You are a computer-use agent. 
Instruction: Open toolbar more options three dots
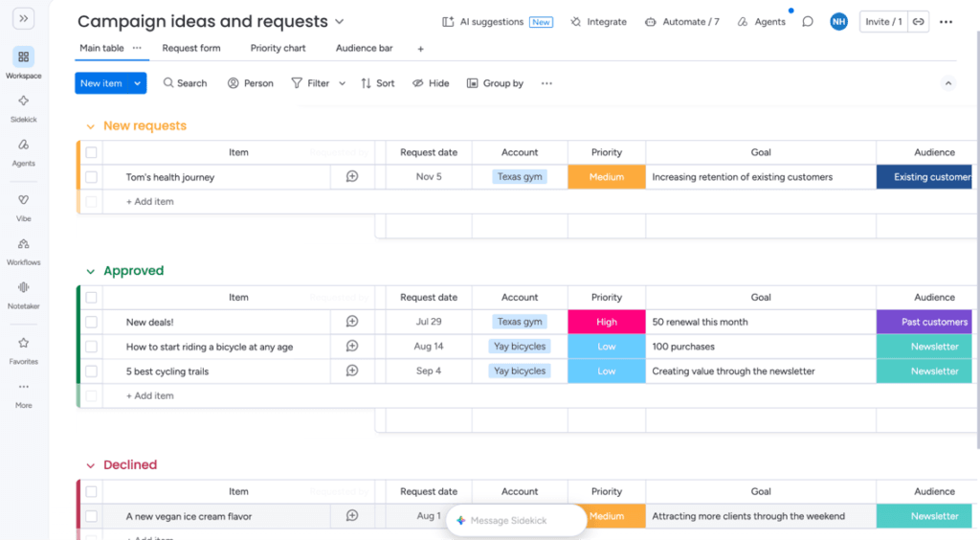pos(546,83)
